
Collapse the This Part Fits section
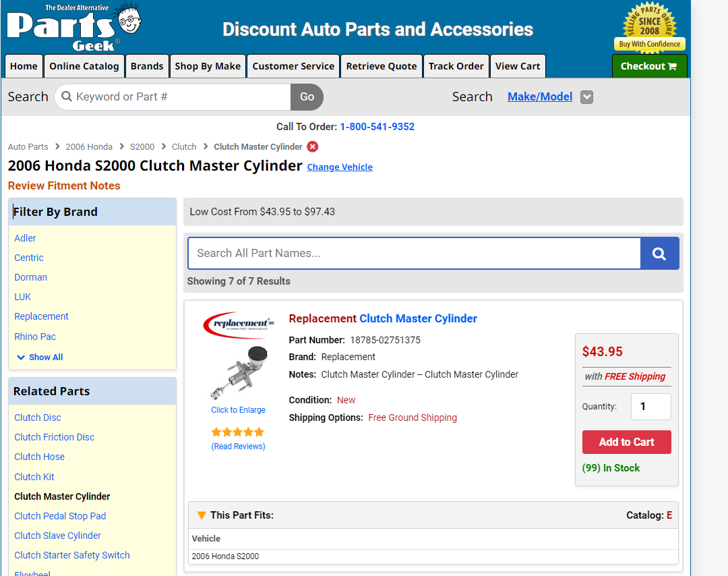pos(202,515)
